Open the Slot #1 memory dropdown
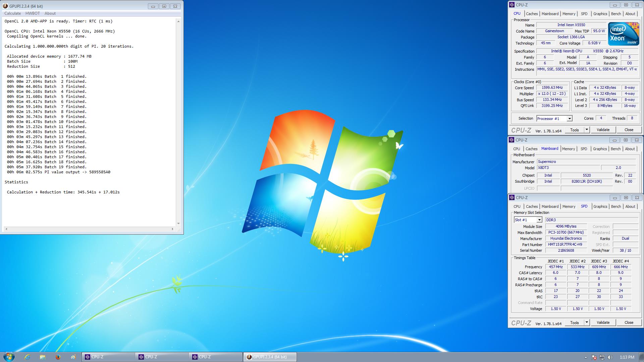 539,220
